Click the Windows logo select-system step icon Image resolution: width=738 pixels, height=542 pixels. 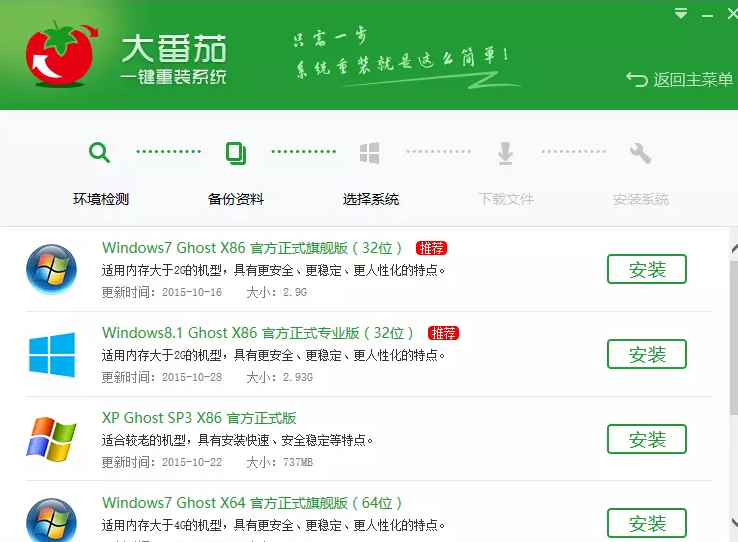(x=369, y=153)
